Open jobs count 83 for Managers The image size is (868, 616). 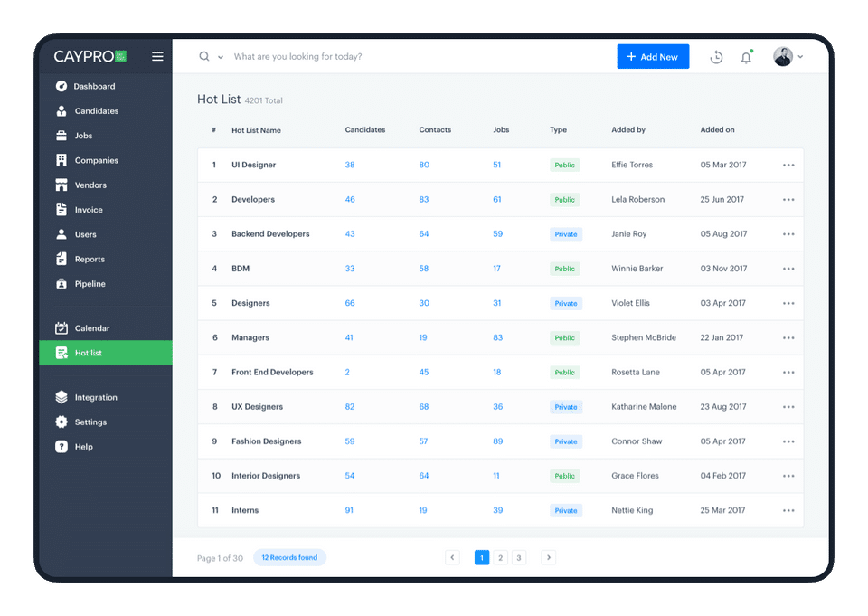(497, 337)
